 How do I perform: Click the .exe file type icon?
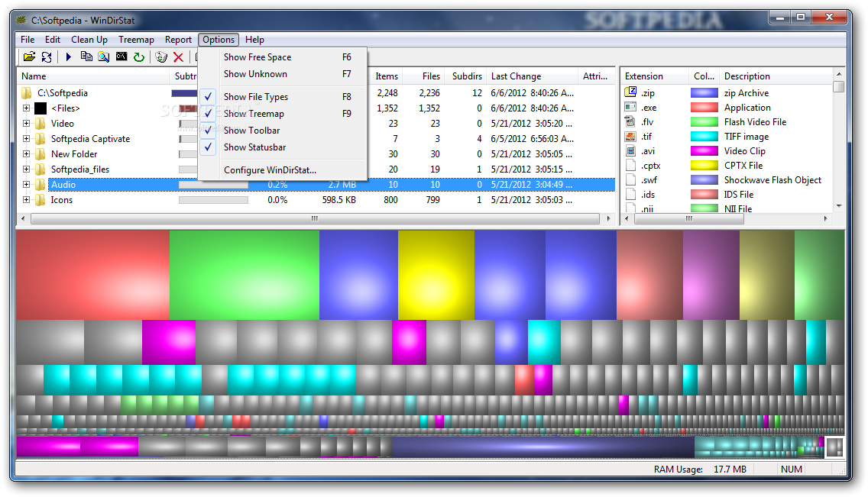(x=630, y=107)
